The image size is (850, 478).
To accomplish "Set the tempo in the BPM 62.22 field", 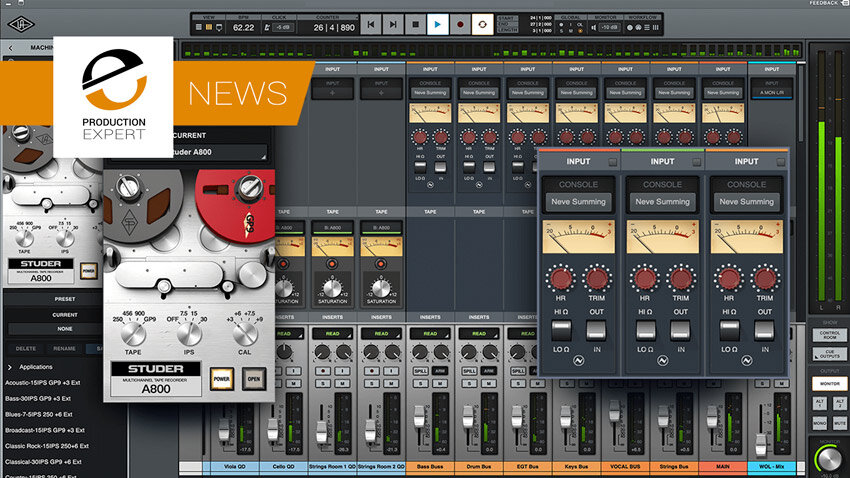I will (x=243, y=27).
